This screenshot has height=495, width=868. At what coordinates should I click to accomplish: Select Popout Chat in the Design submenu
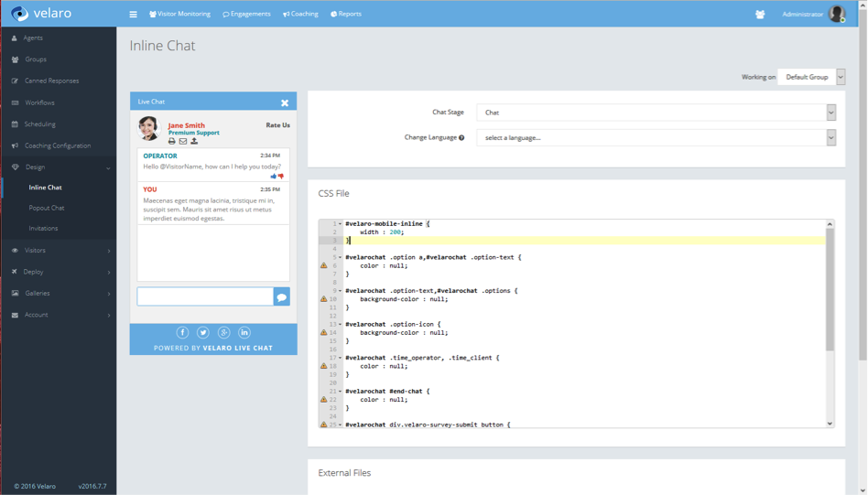tap(47, 208)
